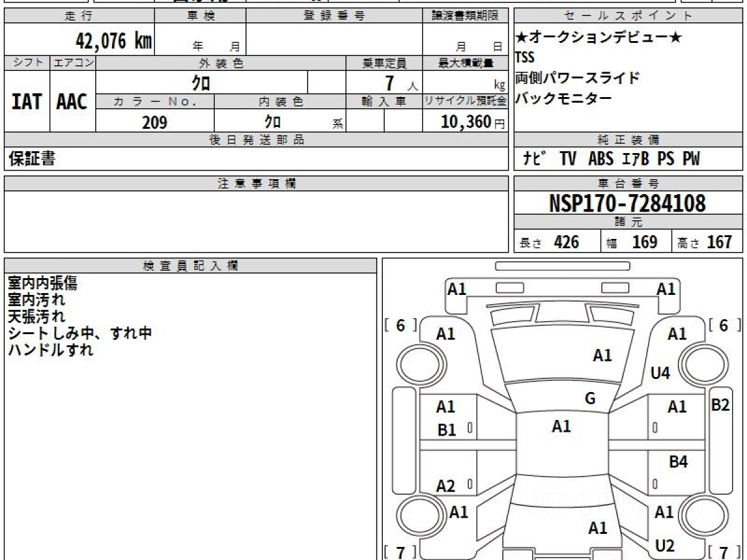The width and height of the screenshot is (747, 560).
Task: Click the color number 209 field
Action: click(155, 121)
